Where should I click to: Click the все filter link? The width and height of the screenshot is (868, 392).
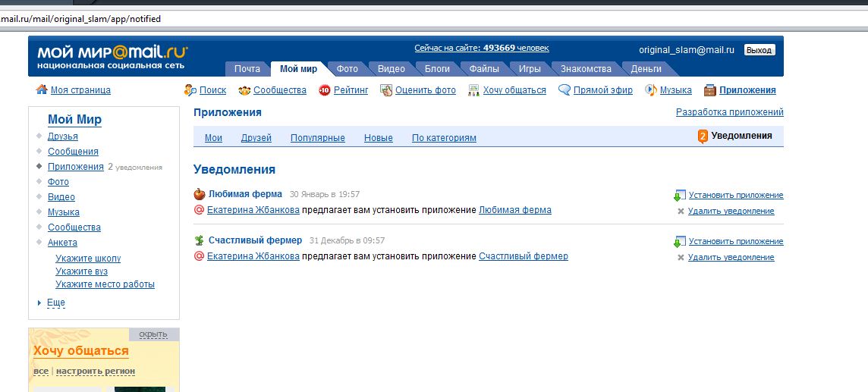tap(41, 372)
